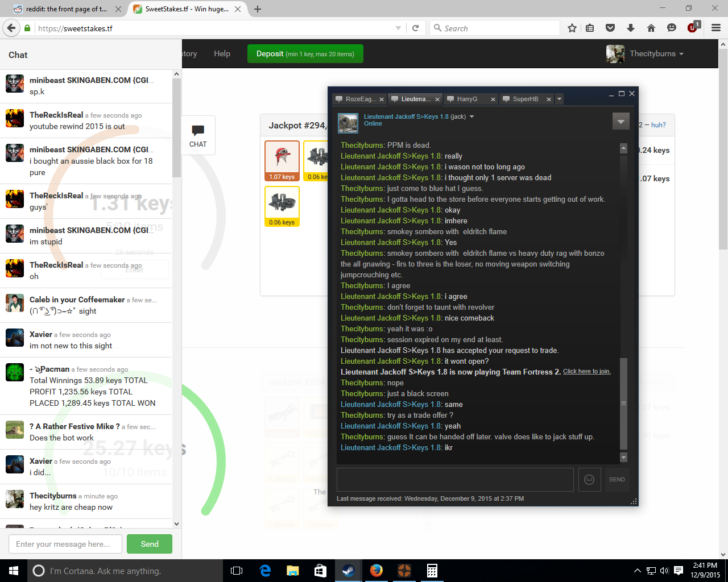
Task: Close the RozeEag chat tab
Action: (382, 99)
